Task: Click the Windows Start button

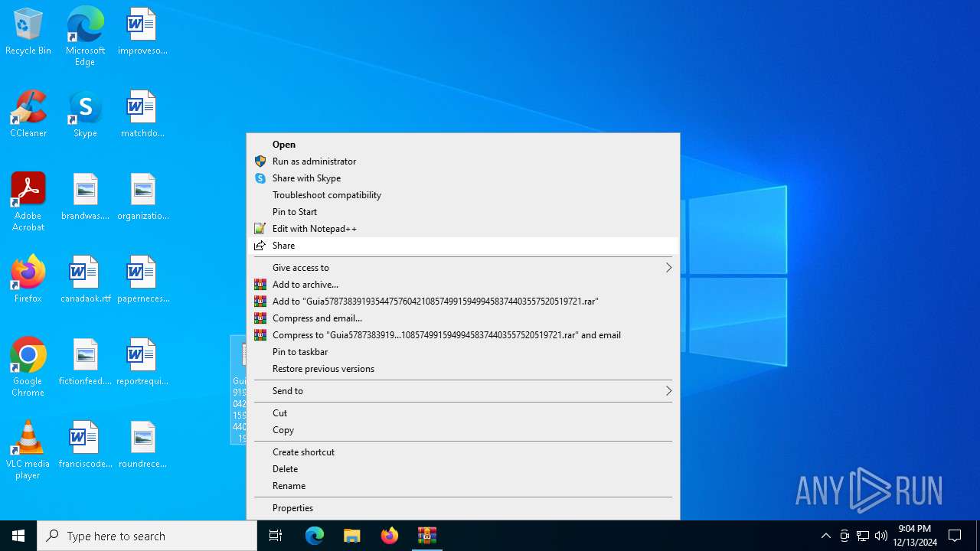Action: click(x=18, y=536)
